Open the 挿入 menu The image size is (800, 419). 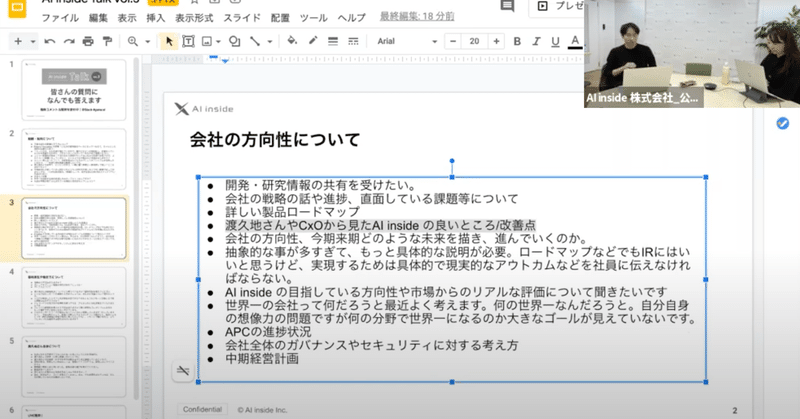156,18
